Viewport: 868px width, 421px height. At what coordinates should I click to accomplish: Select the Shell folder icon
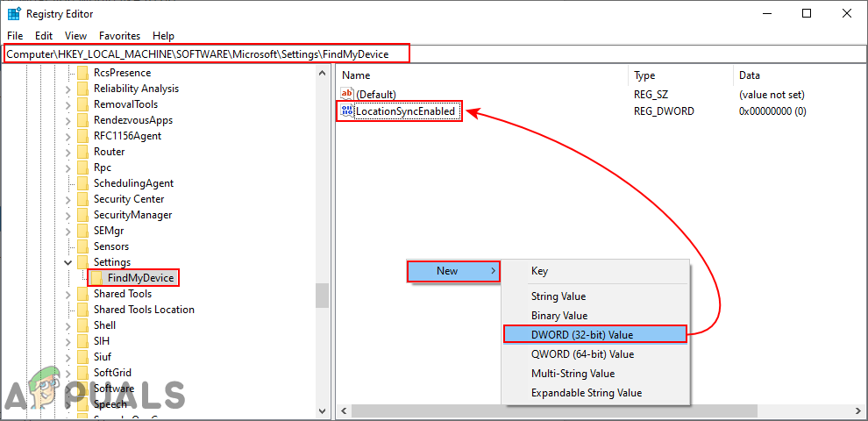pos(83,325)
